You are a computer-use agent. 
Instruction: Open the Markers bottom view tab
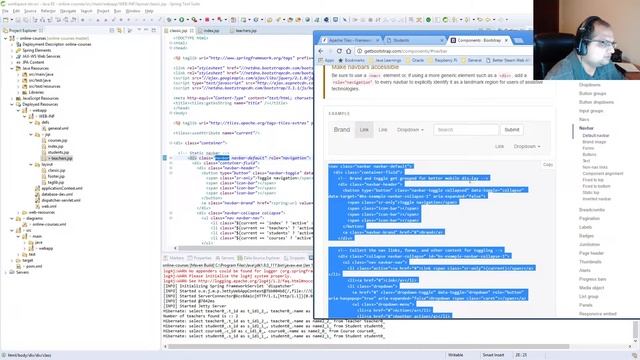pos(174,258)
